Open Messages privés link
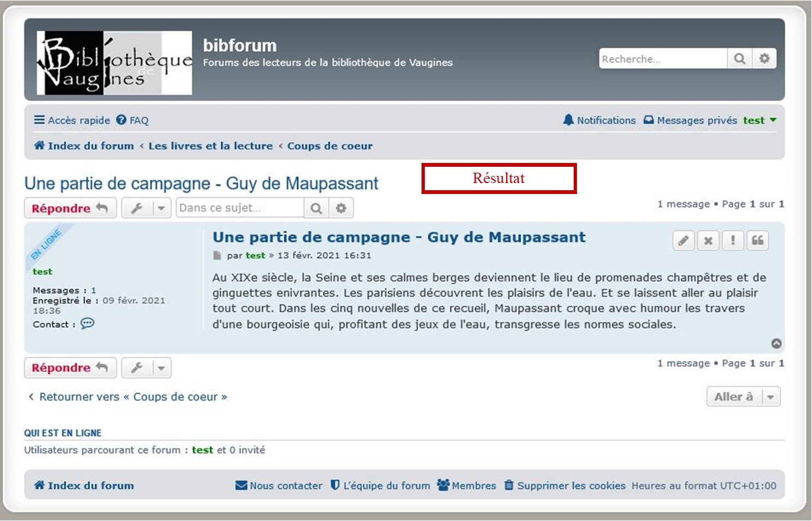The height and width of the screenshot is (521, 812). [x=690, y=120]
